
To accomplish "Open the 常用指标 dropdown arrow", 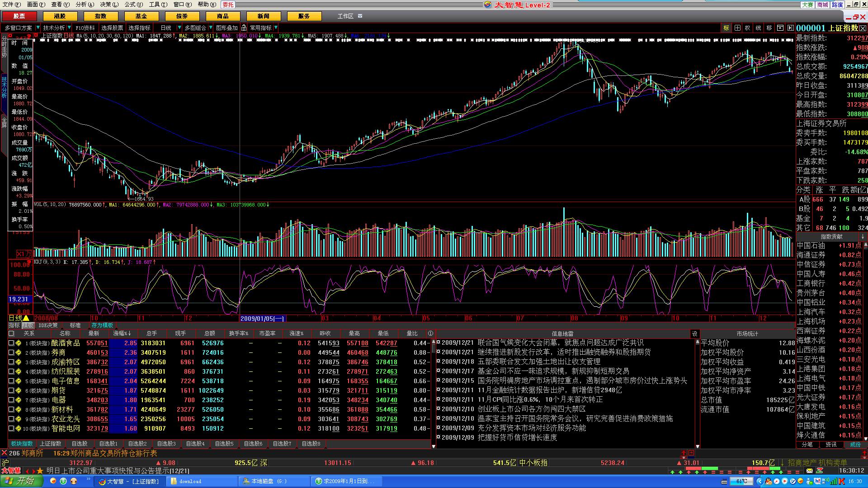I will coord(276,28).
